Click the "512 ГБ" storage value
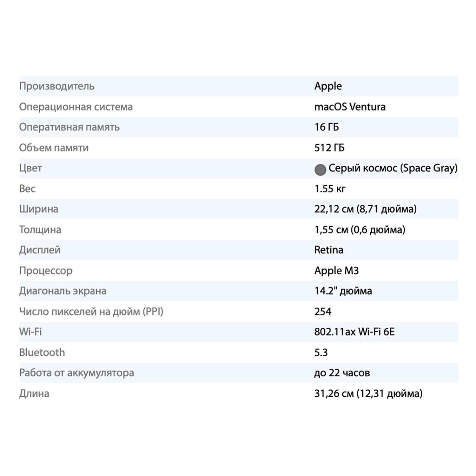This screenshot has width=476, height=476. [x=329, y=148]
